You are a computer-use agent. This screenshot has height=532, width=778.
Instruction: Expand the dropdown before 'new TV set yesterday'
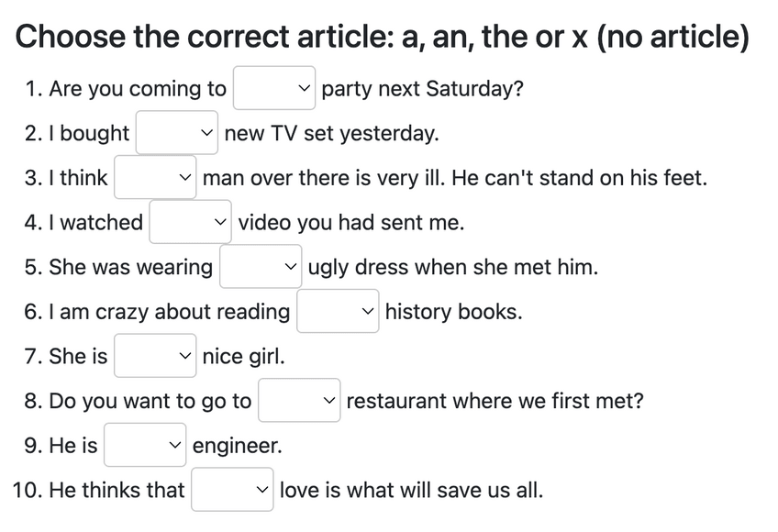[177, 133]
